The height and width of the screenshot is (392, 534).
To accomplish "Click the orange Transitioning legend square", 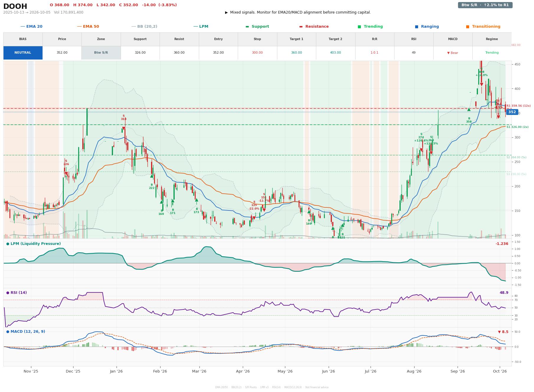I will coord(468,27).
